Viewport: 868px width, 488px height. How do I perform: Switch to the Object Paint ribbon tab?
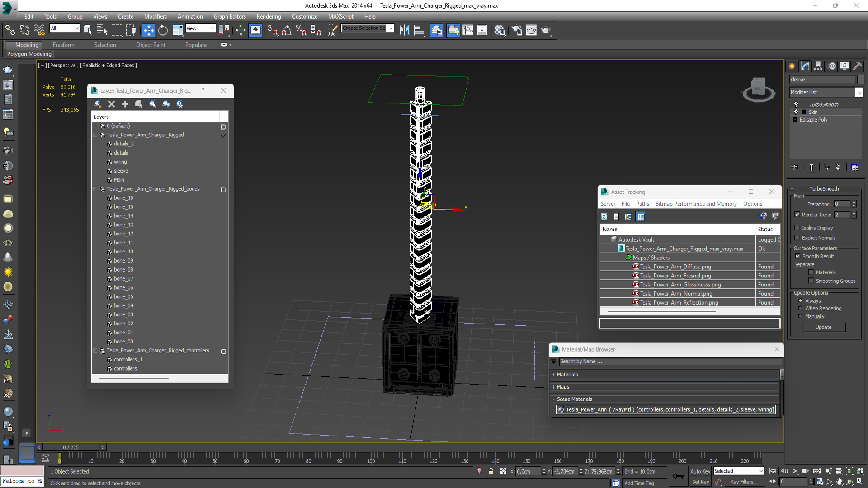click(151, 45)
